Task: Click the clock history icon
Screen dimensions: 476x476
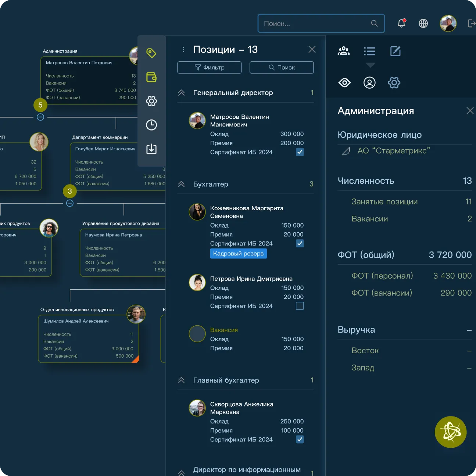Action: 151,125
